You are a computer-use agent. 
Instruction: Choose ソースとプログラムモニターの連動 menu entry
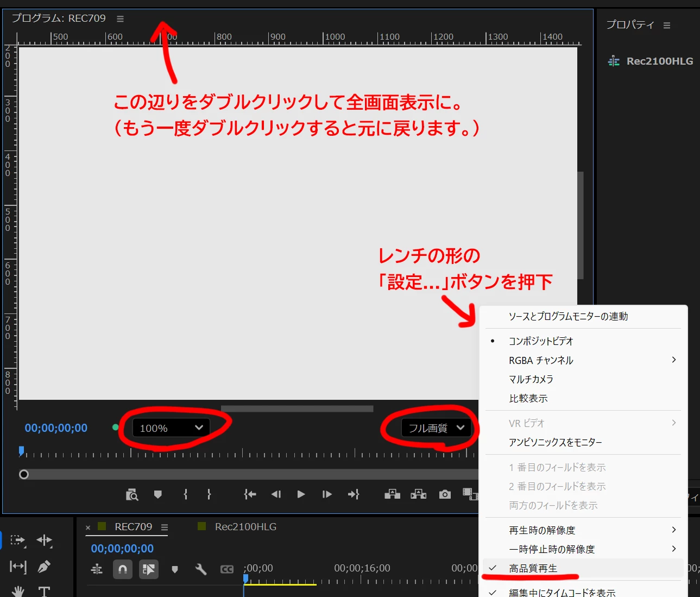coord(583,316)
